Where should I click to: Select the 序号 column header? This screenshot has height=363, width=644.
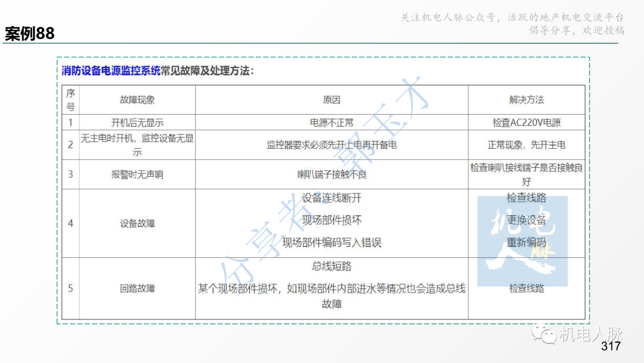point(70,100)
